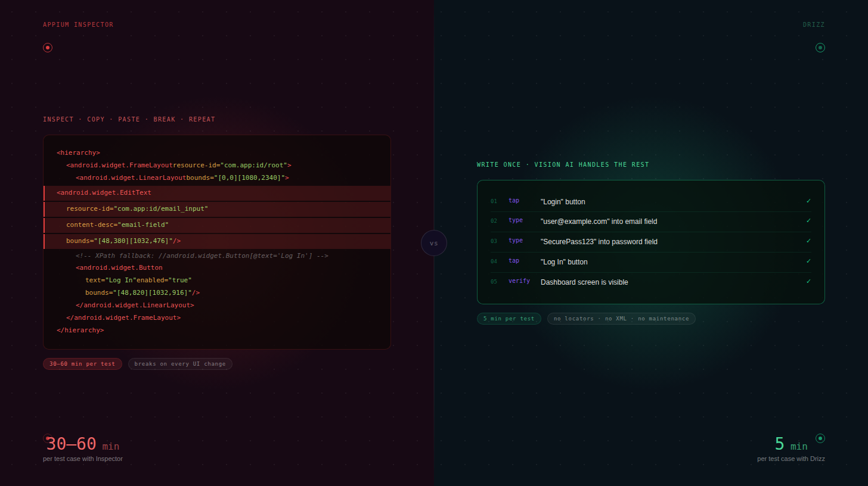Click step 03 SecurePass123 text
The width and height of the screenshot is (868, 486).
click(599, 242)
